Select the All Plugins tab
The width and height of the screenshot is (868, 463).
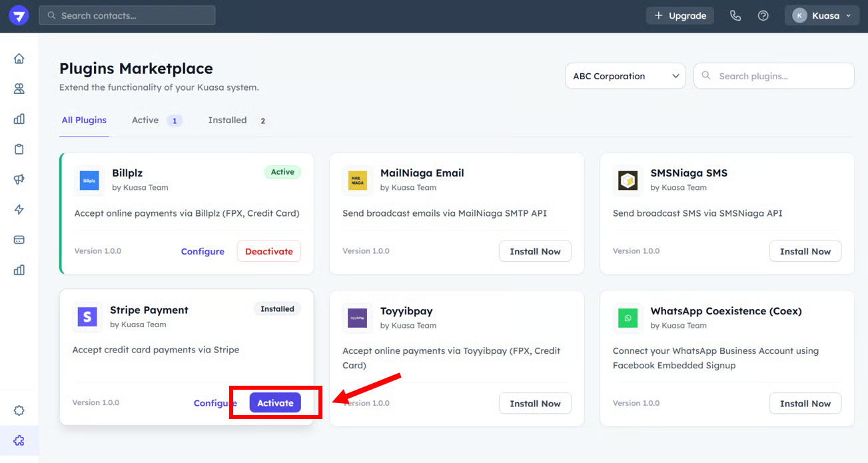tap(84, 121)
